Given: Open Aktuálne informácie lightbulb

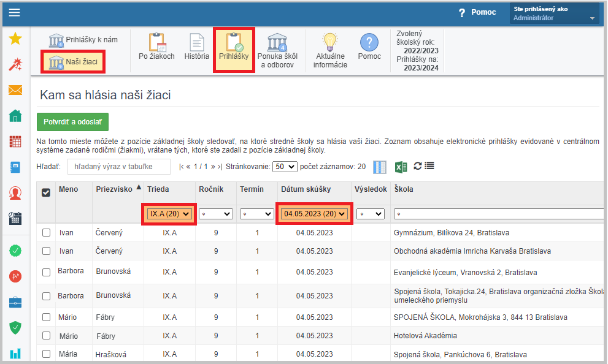Looking at the screenshot, I should 330,51.
